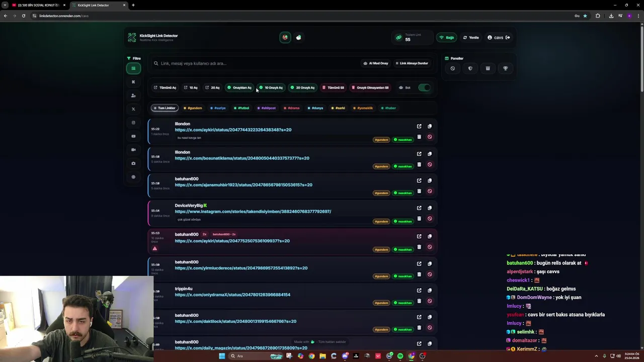Screen dimensions: 644x362
Task: Filter by #suriye tag
Action: coord(218,108)
